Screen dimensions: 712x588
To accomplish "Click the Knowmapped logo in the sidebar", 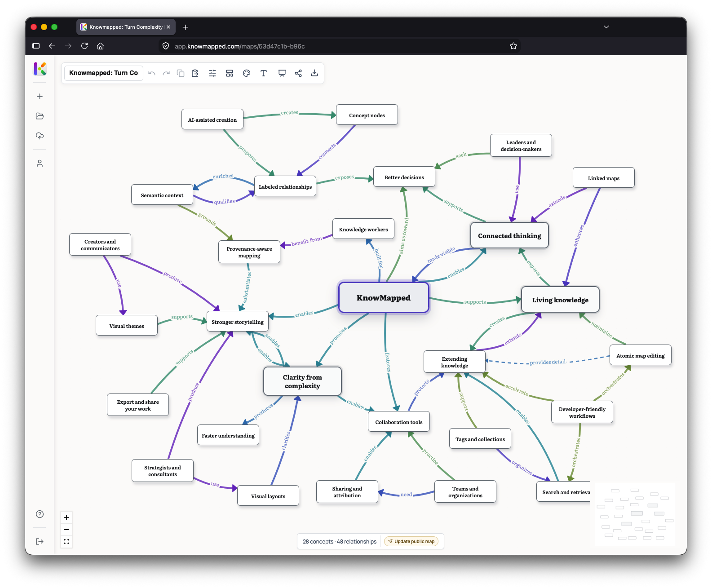I will [40, 69].
